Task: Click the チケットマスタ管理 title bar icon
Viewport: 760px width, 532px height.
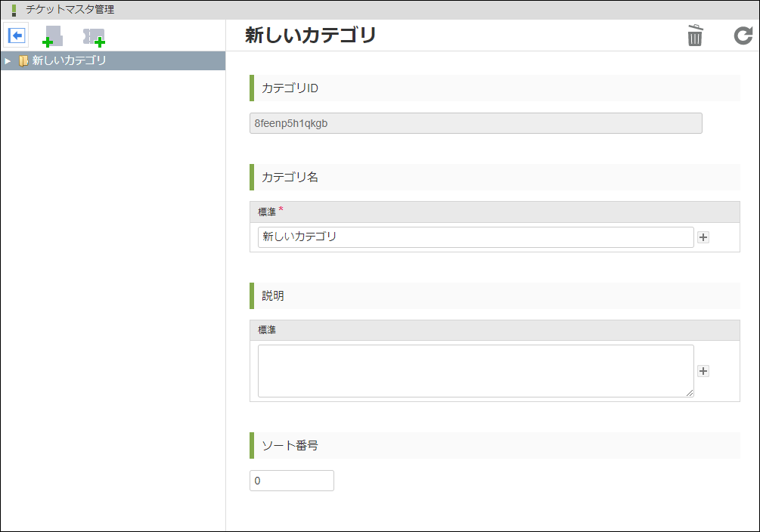Action: pos(14,10)
